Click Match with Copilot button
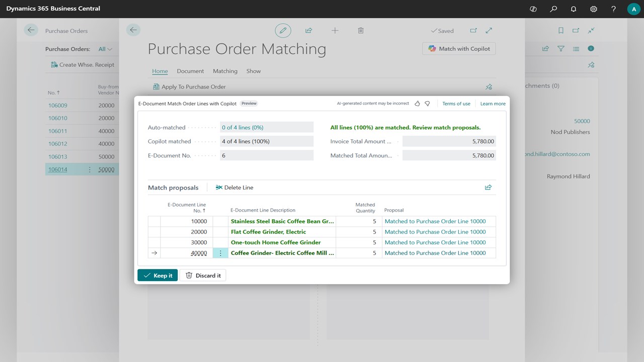The image size is (644, 362). 459,49
